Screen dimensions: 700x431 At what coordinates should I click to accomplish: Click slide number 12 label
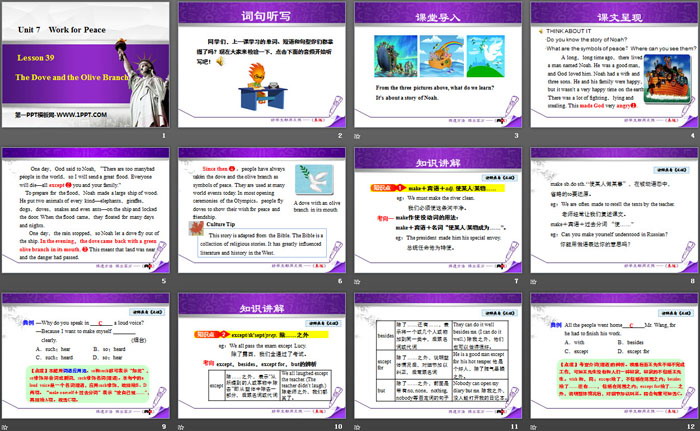click(691, 427)
